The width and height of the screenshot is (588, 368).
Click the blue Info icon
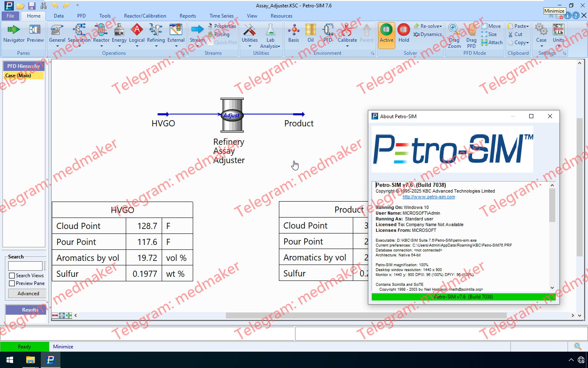[568, 16]
